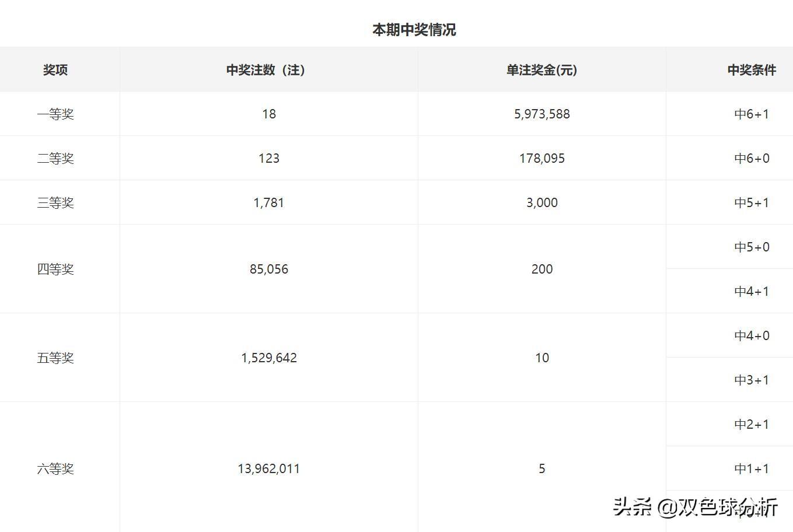Click the 中1+1 condition cell
Screen dimensions: 793x532
click(x=751, y=468)
